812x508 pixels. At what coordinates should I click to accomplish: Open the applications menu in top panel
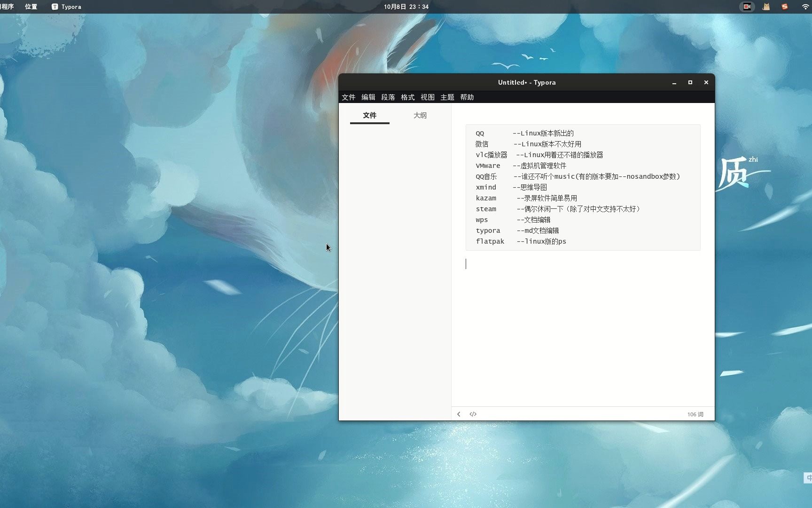click(x=7, y=7)
